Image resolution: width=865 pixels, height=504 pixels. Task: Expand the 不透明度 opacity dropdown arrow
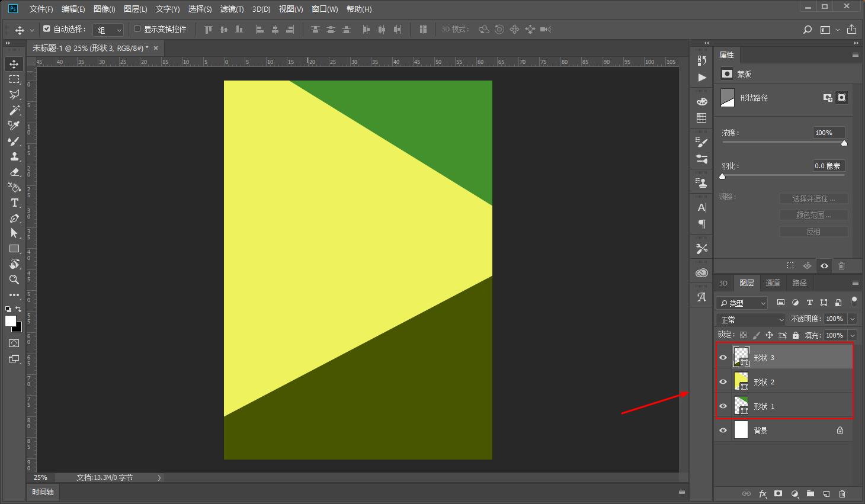[x=853, y=319]
